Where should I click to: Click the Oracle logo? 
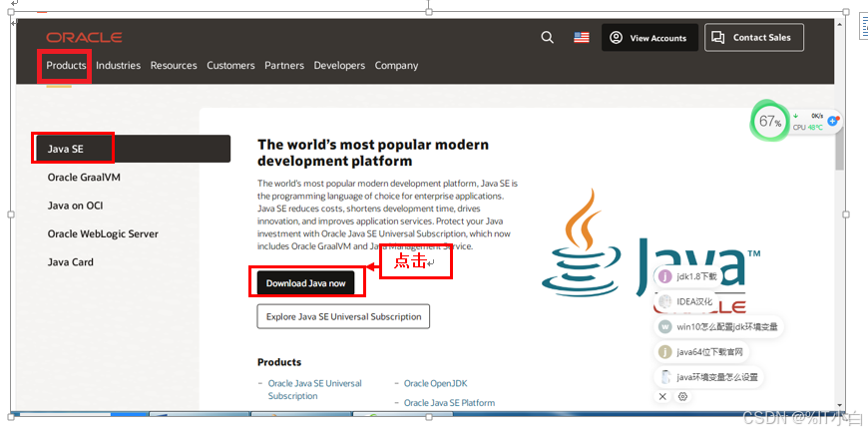coord(84,37)
